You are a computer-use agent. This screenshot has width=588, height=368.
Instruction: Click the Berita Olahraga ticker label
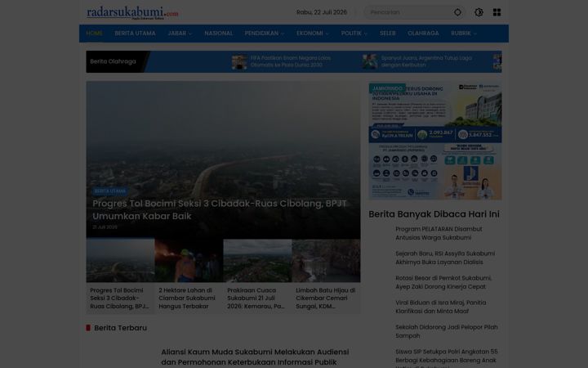coord(113,61)
